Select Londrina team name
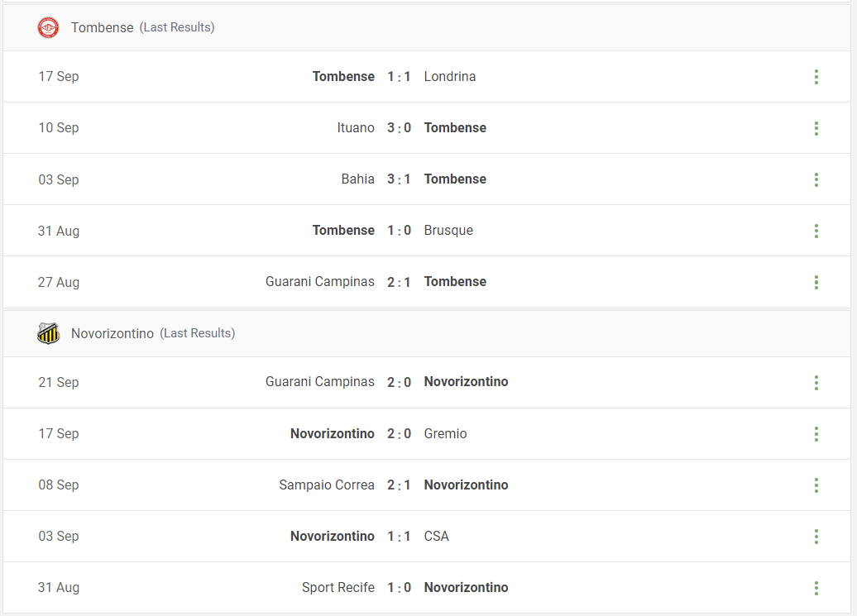 (450, 76)
